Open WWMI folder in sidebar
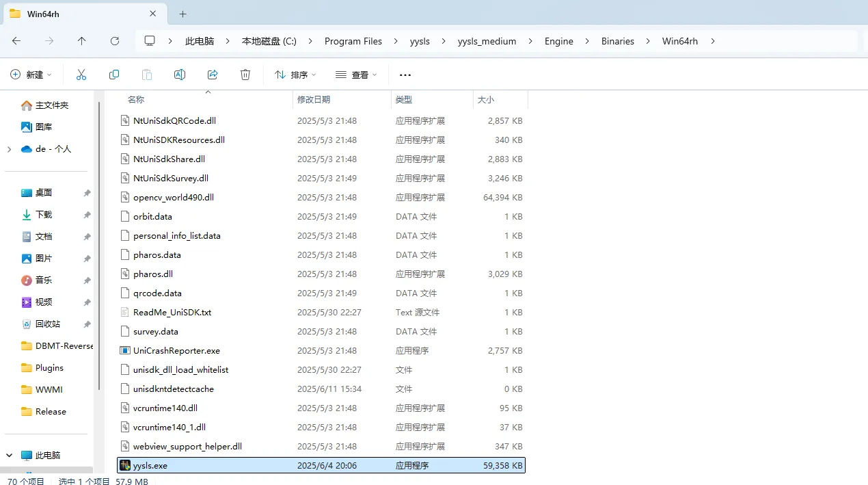 42,389
